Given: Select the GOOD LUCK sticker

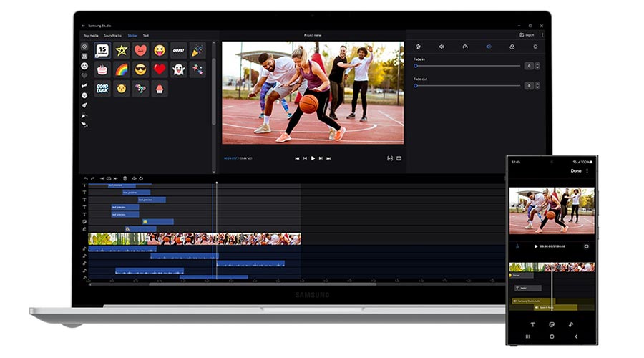Looking at the screenshot, I should [102, 88].
